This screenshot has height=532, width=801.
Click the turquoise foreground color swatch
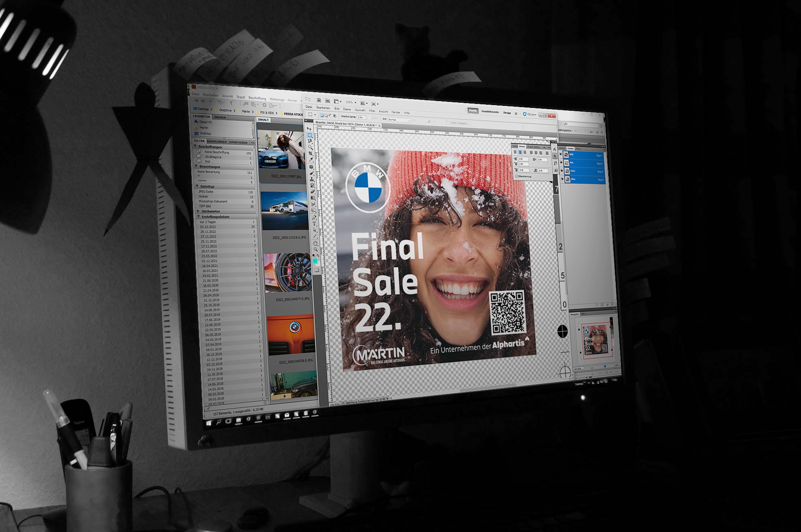pos(315,261)
